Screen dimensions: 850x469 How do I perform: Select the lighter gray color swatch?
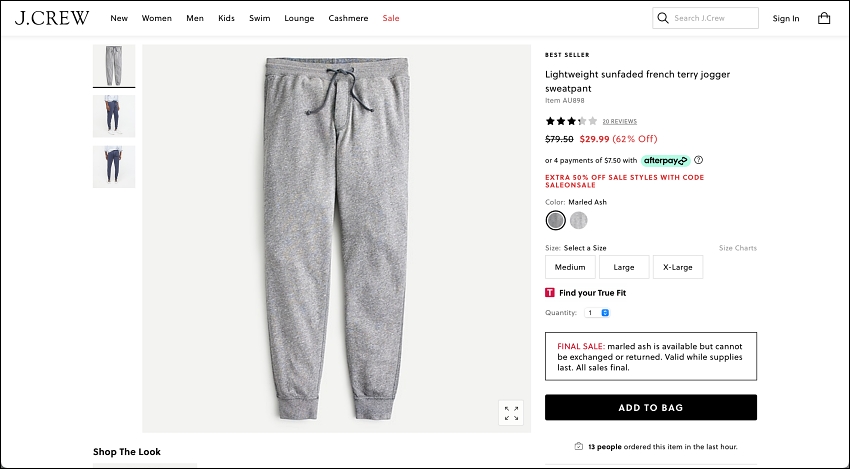pos(578,220)
